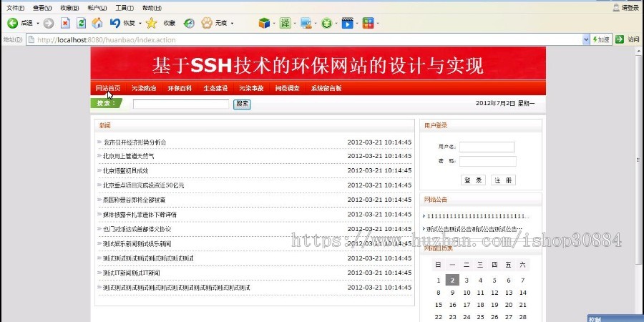This screenshot has width=644, height=322.
Task: Open the 查看(V) menu
Action: [42, 8]
